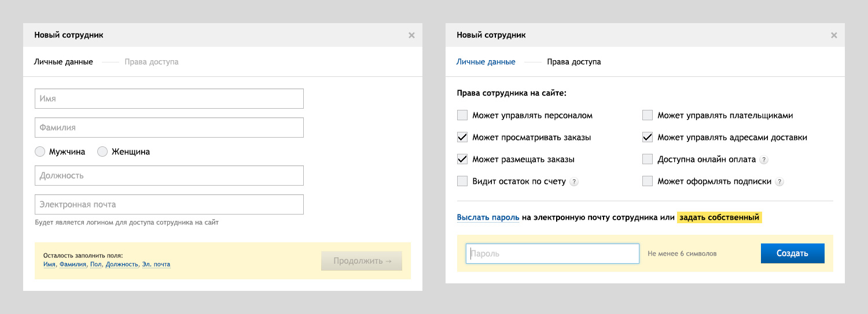Image resolution: width=868 pixels, height=314 pixels.
Task: Click into the 'Пароль' input field
Action: pyautogui.click(x=553, y=253)
